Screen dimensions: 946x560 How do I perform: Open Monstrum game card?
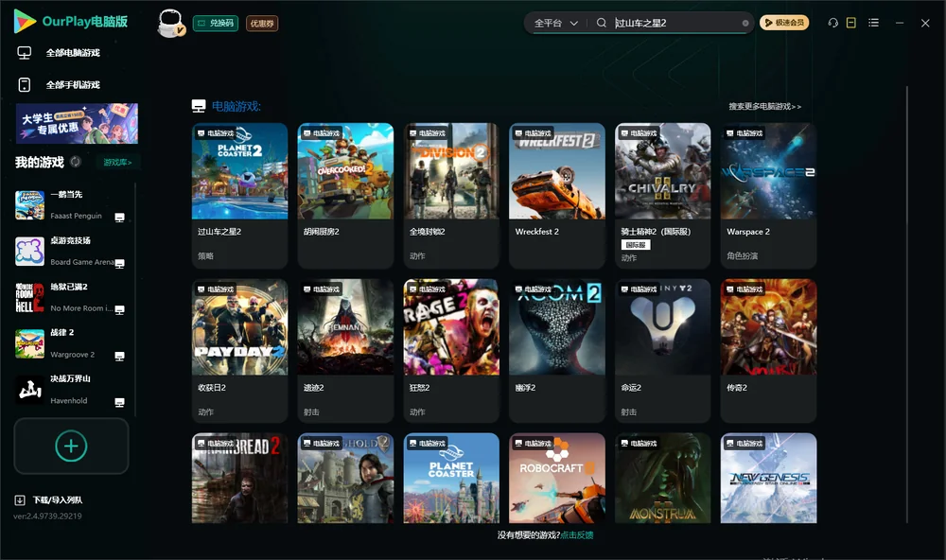(x=662, y=478)
